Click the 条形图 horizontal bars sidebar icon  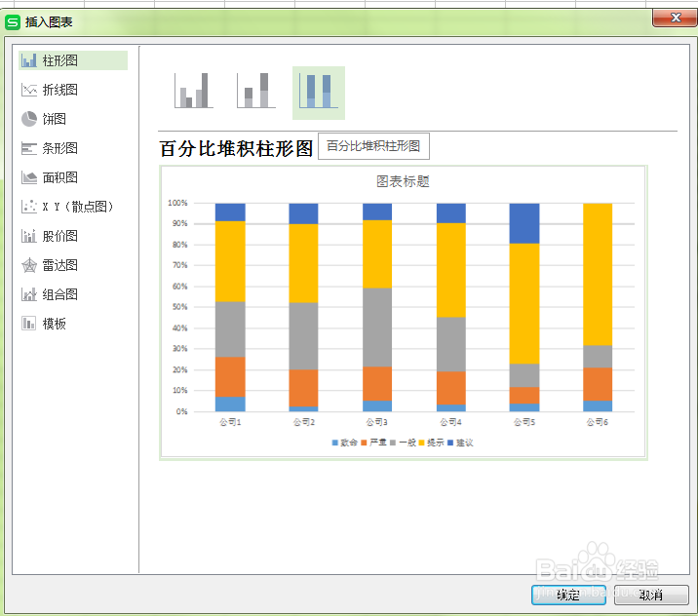(29, 148)
